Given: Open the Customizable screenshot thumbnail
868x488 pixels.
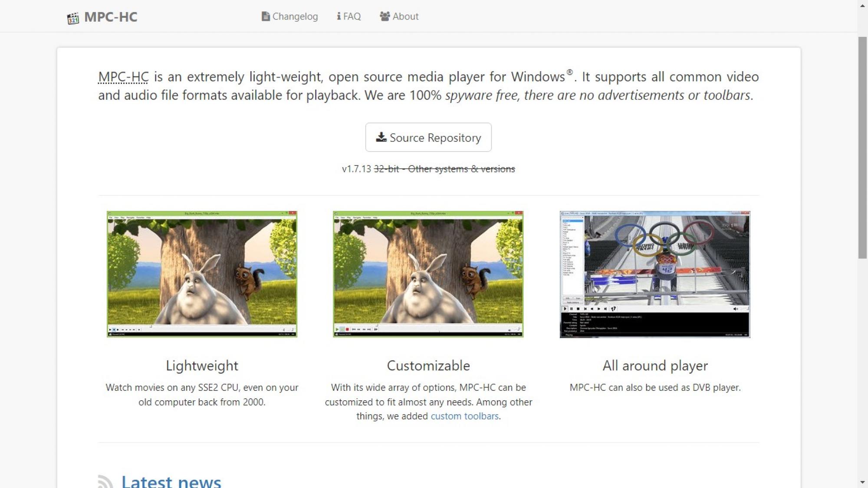Looking at the screenshot, I should [428, 274].
